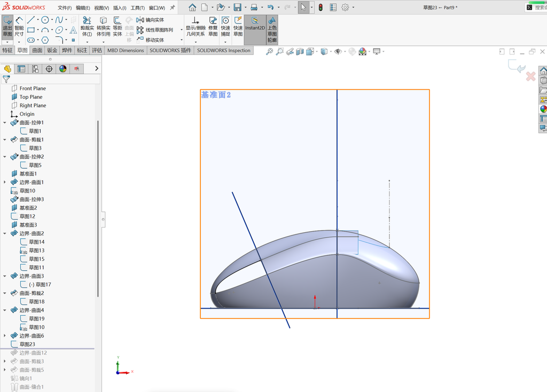547x392 pixels.
Task: Collapse the 边界-曲面2 tree node
Action: 4,233
